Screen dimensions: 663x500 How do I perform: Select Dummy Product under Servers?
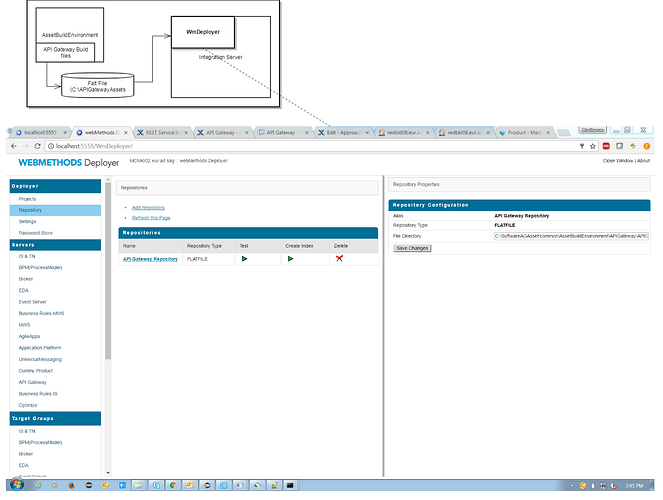click(36, 371)
